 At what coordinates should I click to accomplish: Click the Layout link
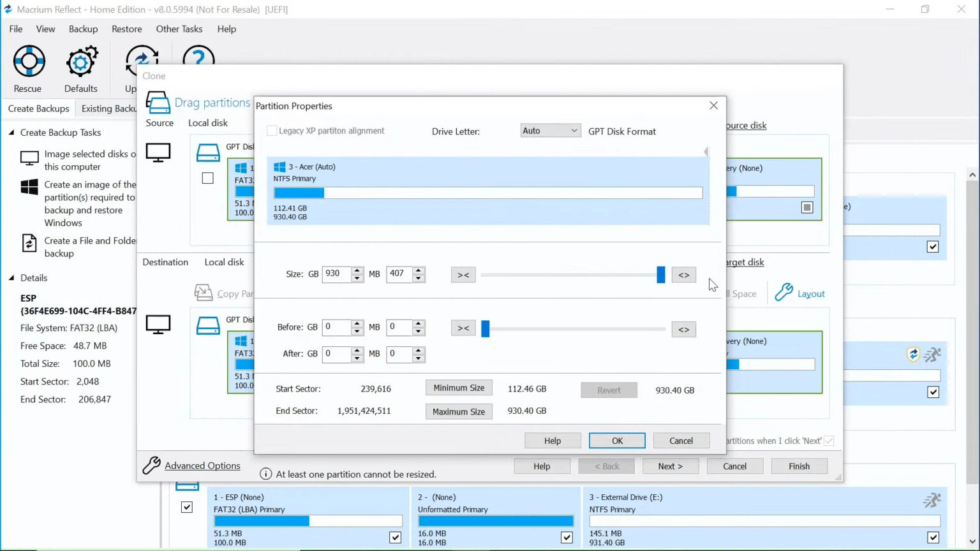pyautogui.click(x=811, y=294)
